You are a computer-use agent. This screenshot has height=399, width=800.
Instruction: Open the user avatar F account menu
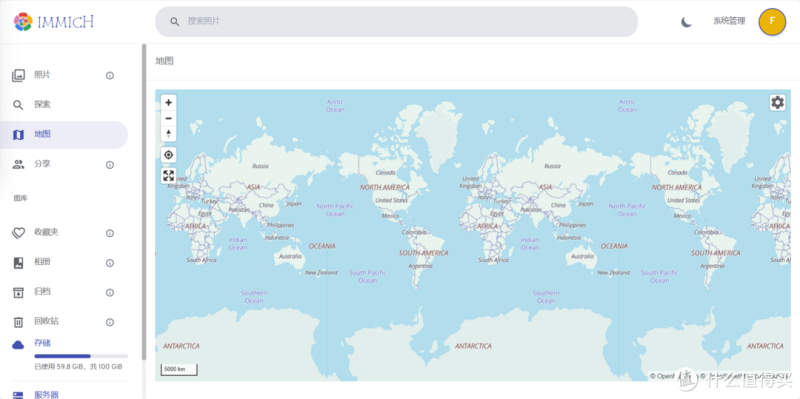pyautogui.click(x=772, y=22)
